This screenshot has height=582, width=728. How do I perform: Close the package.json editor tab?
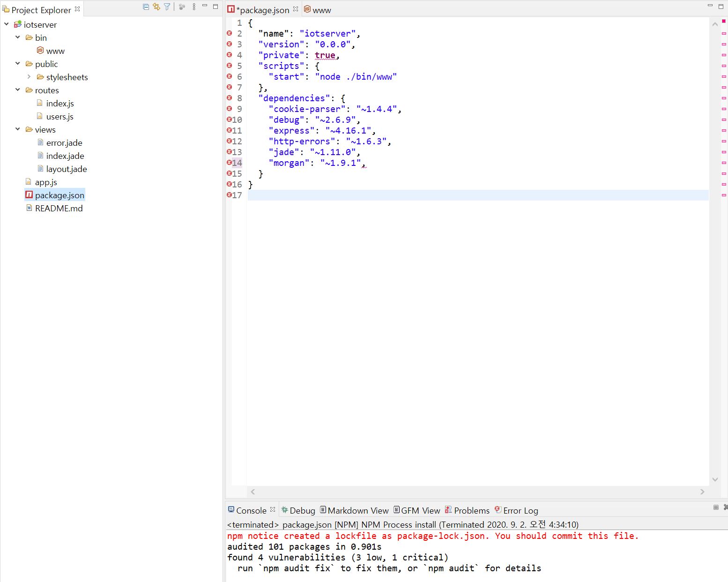point(296,9)
